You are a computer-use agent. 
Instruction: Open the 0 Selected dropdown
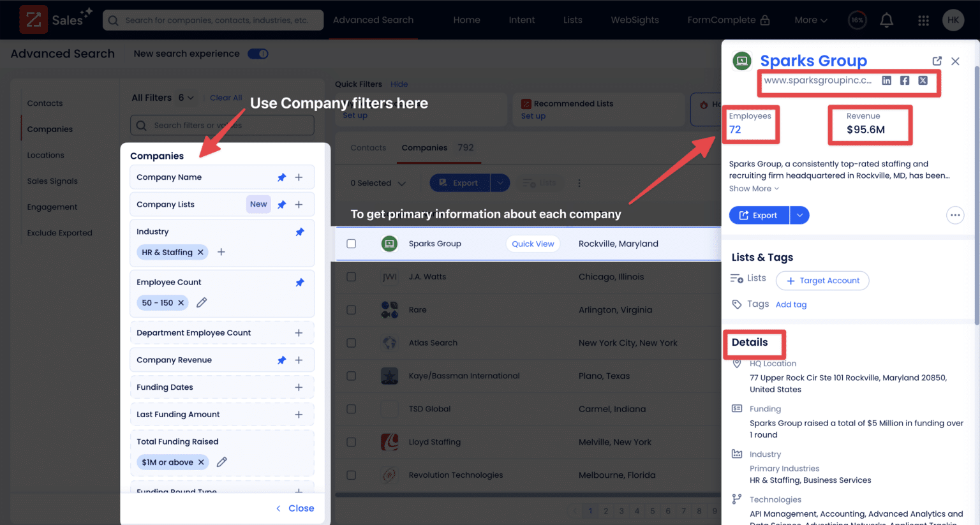pyautogui.click(x=377, y=182)
